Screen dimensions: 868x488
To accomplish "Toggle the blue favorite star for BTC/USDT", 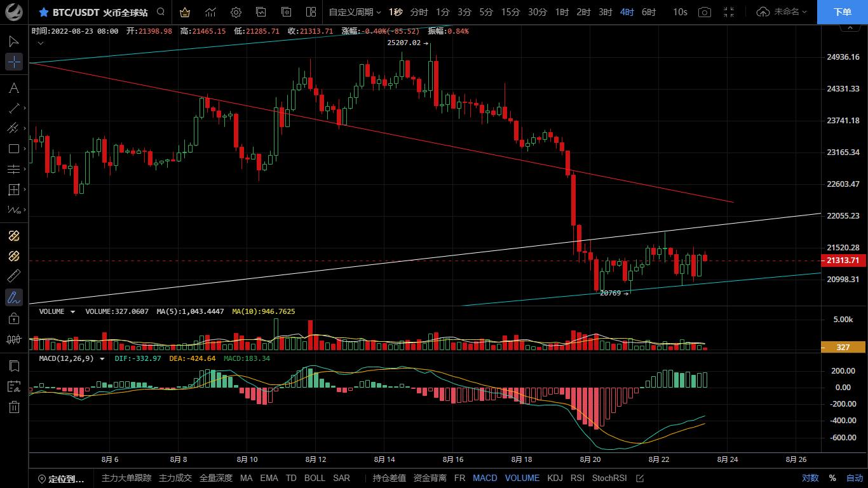I will click(43, 12).
